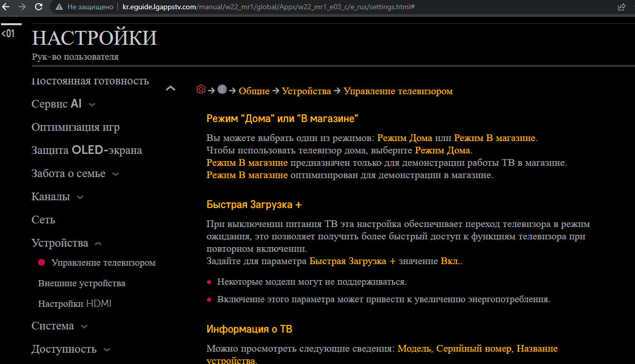The image size is (635, 364).
Task: Click the '<01' back page indicator
Action: pyautogui.click(x=8, y=34)
